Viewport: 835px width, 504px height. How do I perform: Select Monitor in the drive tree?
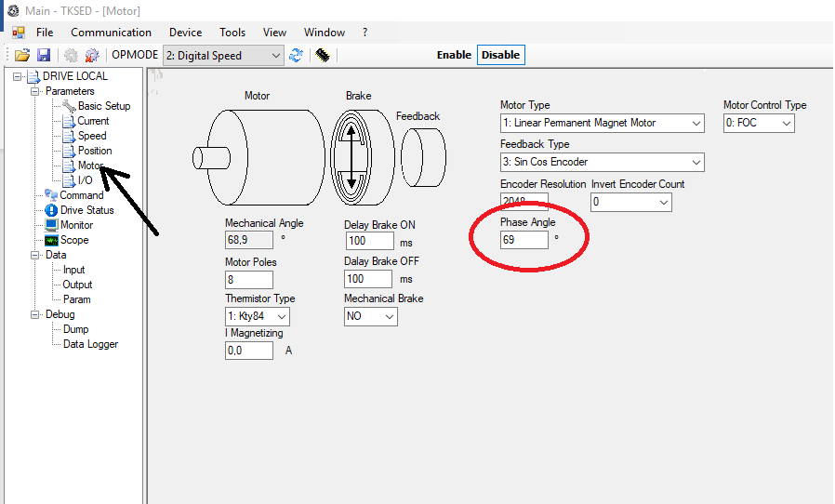pyautogui.click(x=76, y=225)
